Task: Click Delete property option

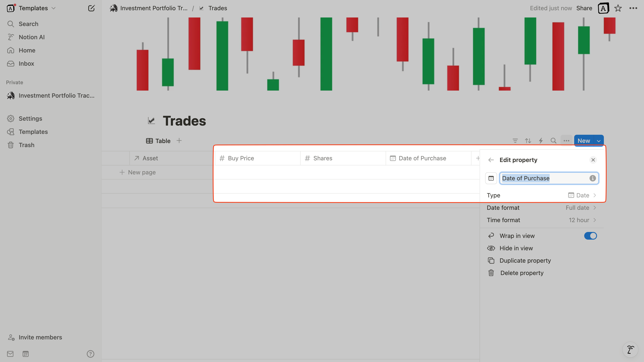Action: (x=522, y=273)
